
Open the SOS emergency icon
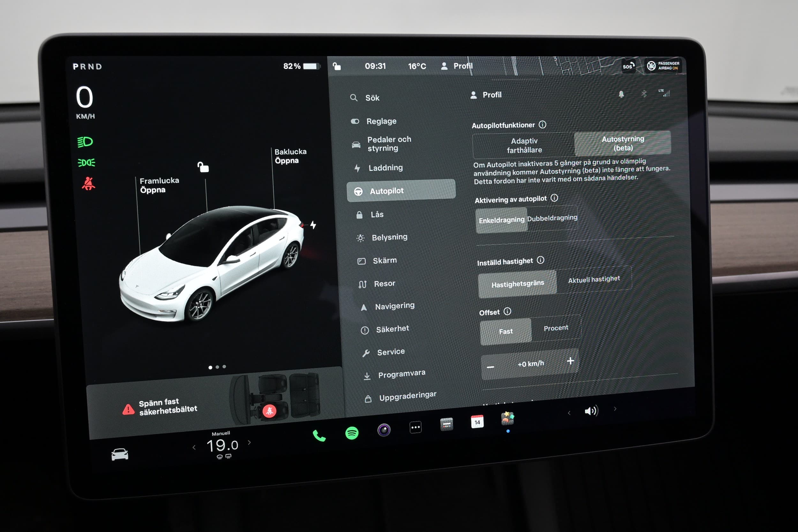click(629, 66)
